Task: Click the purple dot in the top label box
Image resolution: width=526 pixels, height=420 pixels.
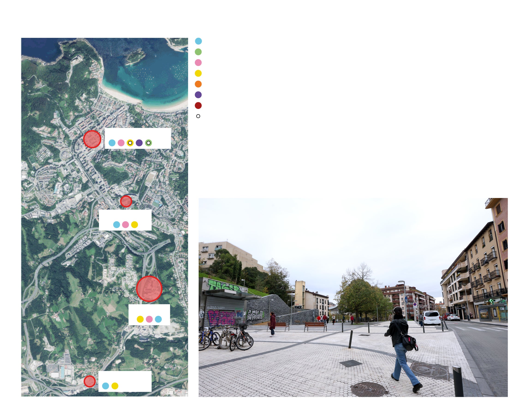Action: (139, 143)
